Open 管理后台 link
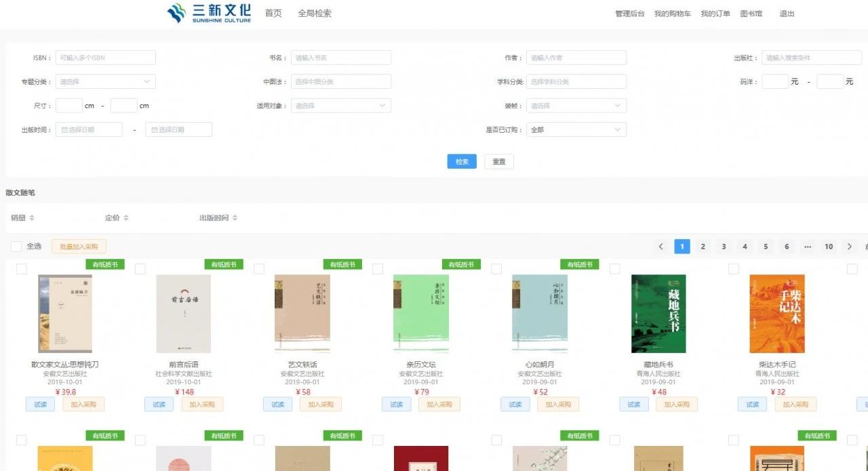The height and width of the screenshot is (471, 868). point(630,14)
